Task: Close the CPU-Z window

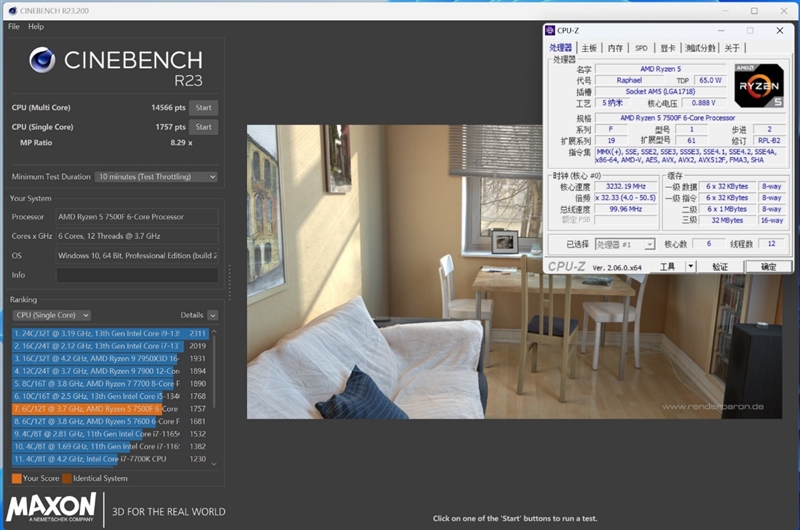Action: coord(780,31)
